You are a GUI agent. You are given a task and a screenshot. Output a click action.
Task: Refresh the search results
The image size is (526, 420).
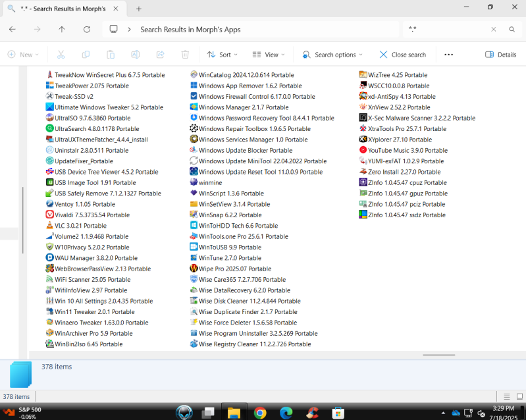87,30
